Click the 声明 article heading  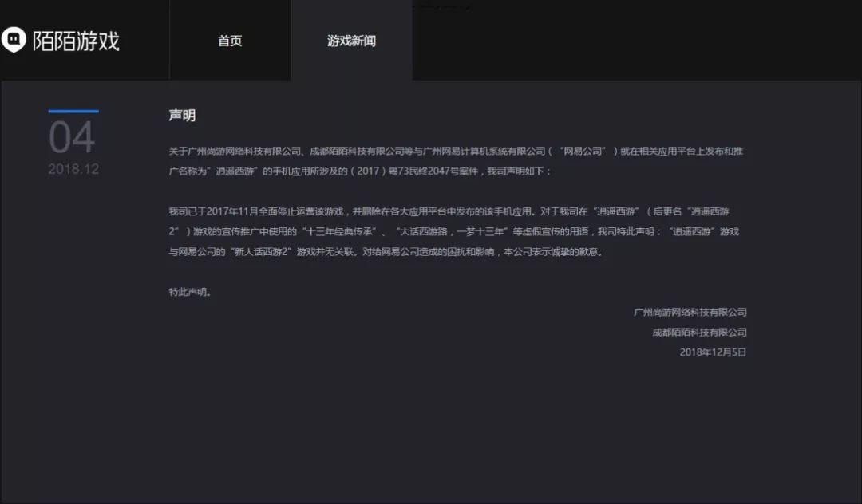pyautogui.click(x=182, y=116)
